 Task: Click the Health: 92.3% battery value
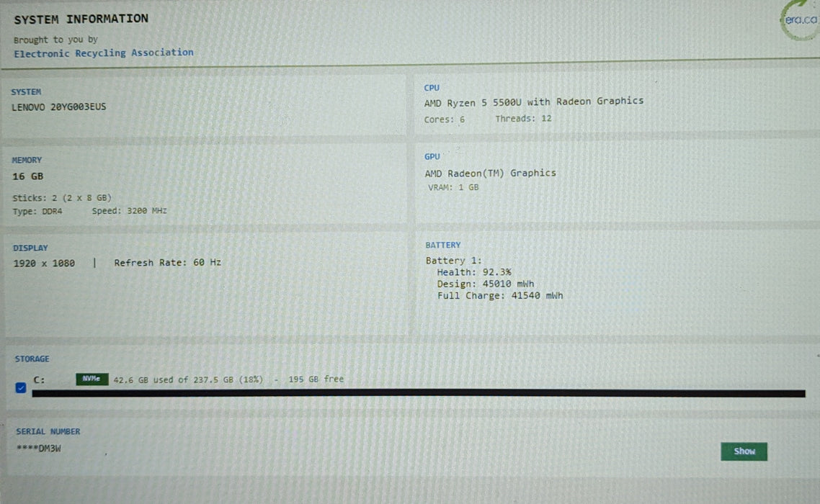click(x=474, y=272)
